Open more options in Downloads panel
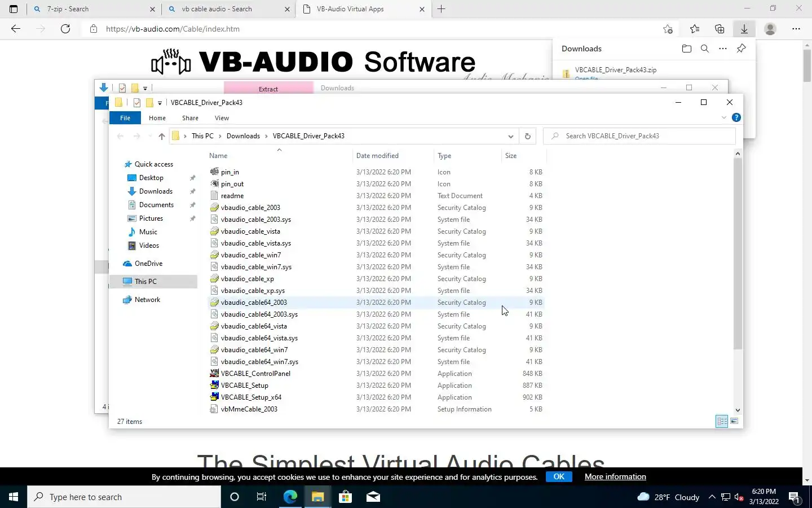The height and width of the screenshot is (508, 812). (723, 49)
